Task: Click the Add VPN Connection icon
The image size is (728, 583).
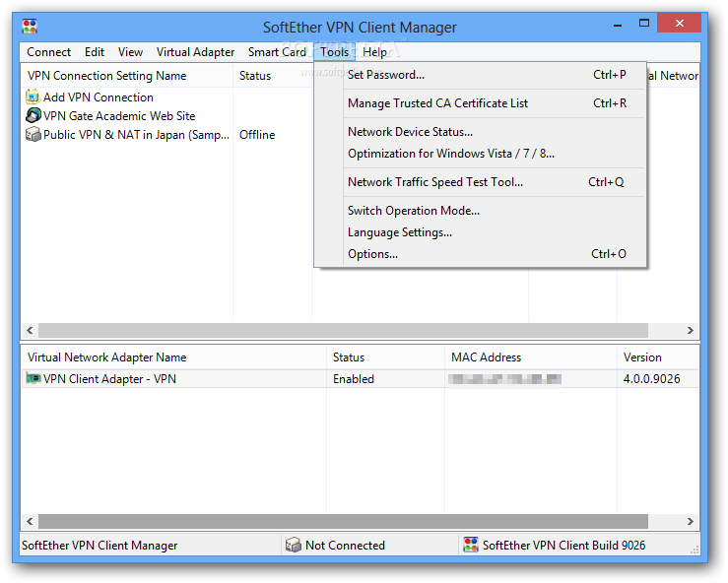Action: click(x=33, y=97)
